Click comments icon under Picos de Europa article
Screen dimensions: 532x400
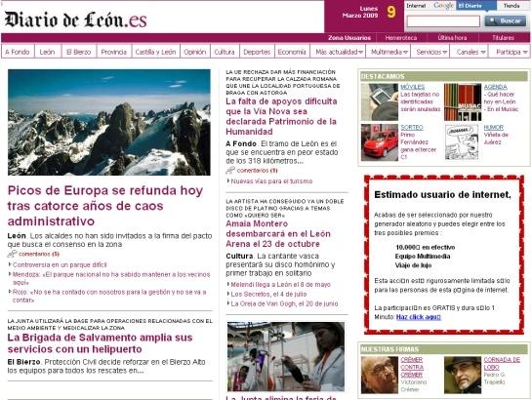pyautogui.click(x=13, y=254)
